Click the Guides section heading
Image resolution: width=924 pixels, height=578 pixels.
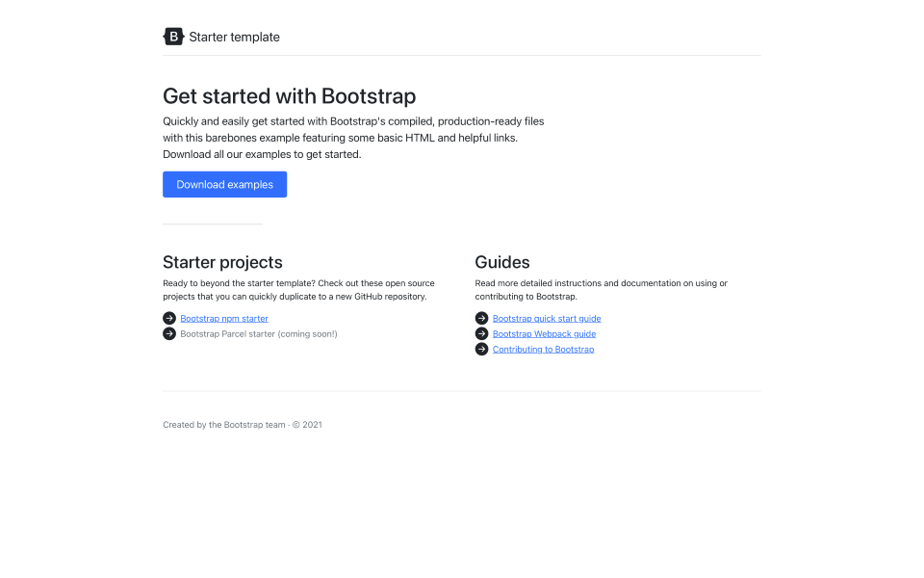coord(501,262)
